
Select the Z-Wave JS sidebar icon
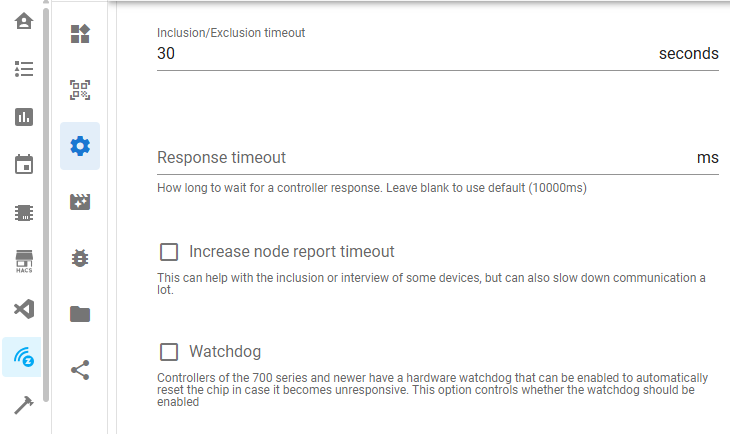pos(24,357)
